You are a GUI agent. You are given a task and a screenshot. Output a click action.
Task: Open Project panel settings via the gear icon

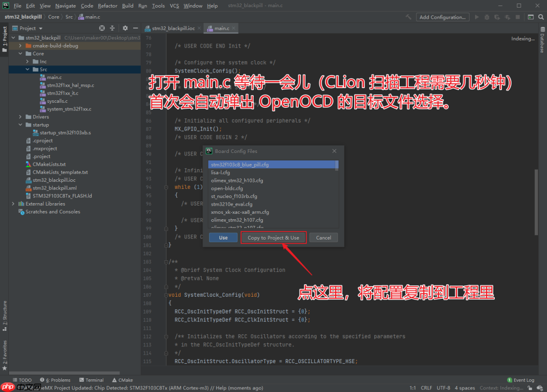(126, 28)
